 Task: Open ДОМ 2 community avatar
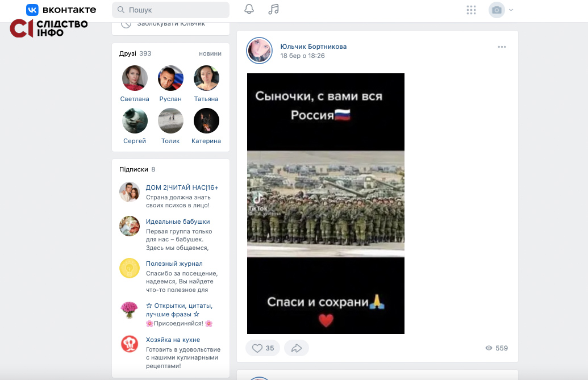[x=130, y=192]
